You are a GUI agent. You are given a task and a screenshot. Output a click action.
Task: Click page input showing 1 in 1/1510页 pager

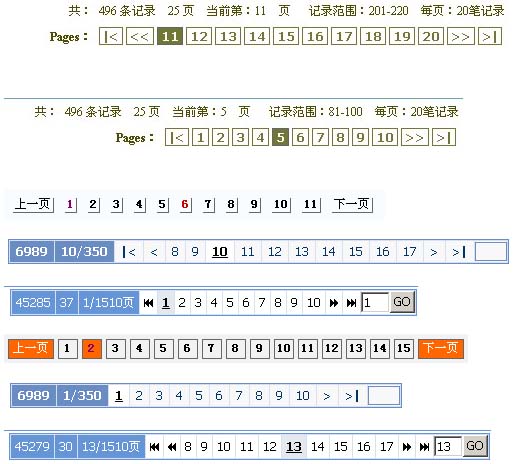[x=375, y=302]
